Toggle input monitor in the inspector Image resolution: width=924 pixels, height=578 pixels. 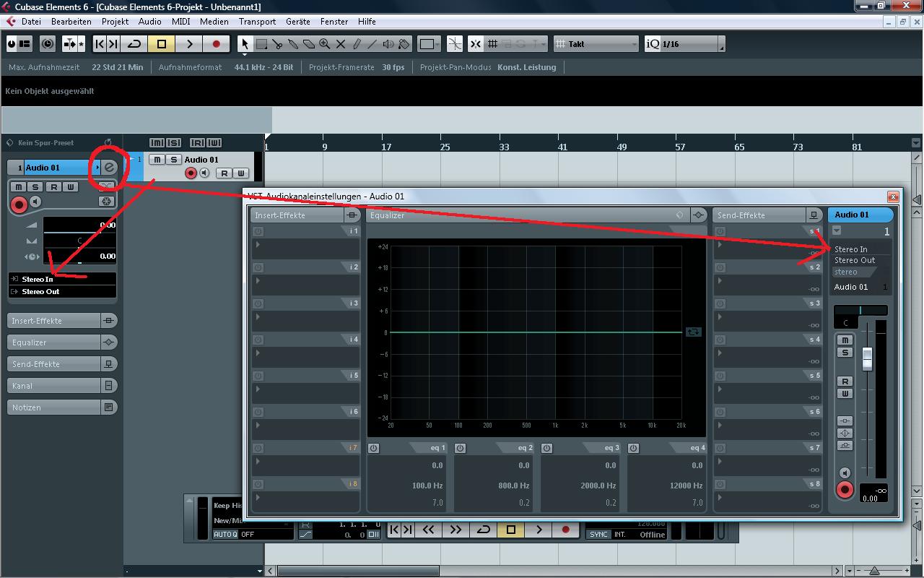click(x=36, y=202)
